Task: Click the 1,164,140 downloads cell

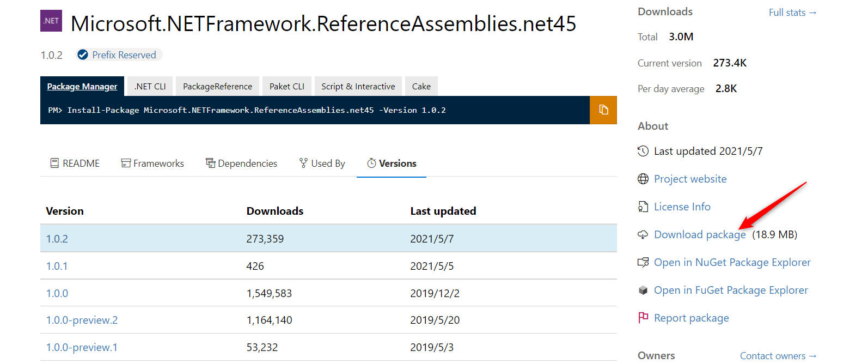Action: click(x=269, y=320)
